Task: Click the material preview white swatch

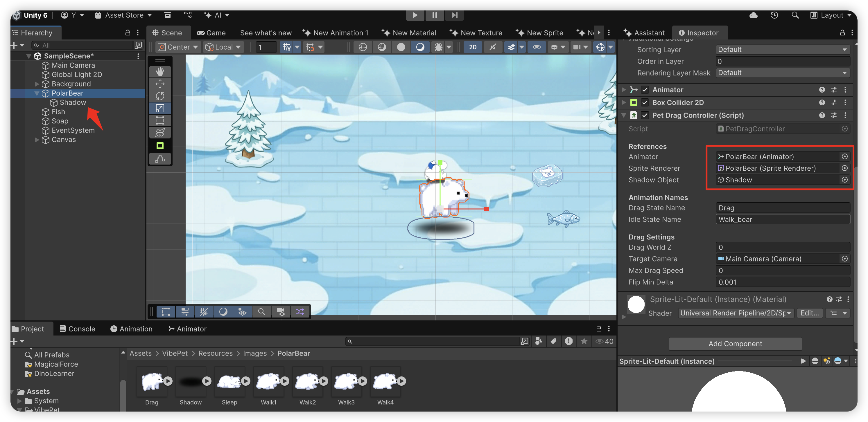Action: pyautogui.click(x=636, y=304)
